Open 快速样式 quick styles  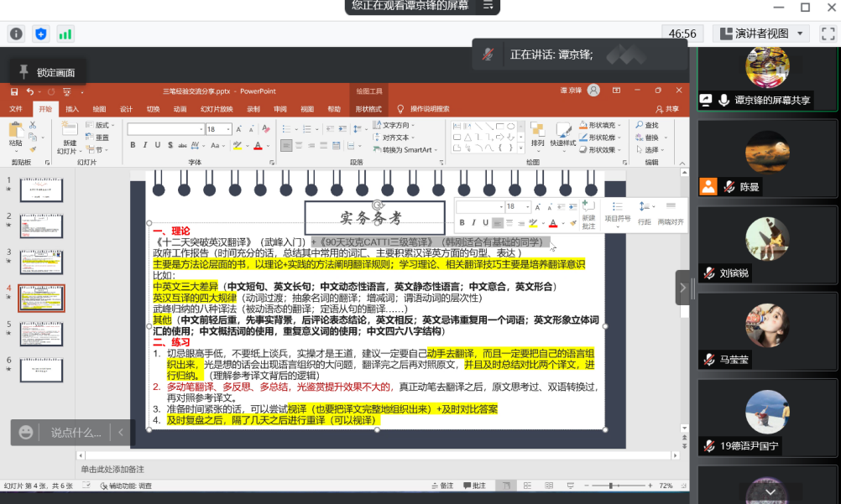point(563,134)
